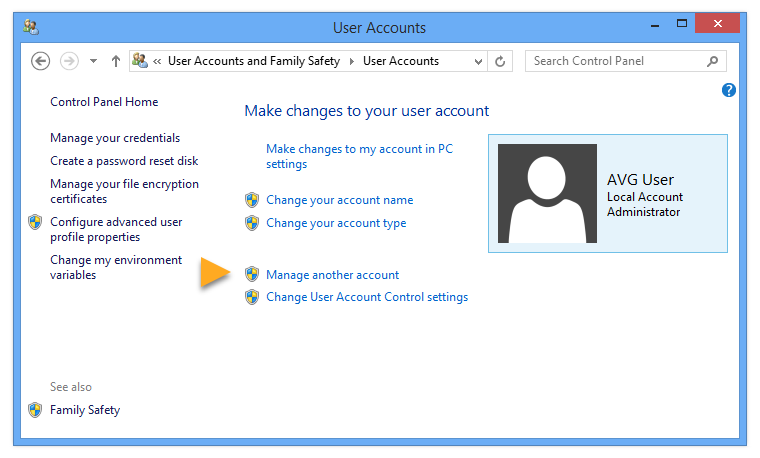Open the recent locations dropdown arrow
The image size is (760, 458).
coord(93,61)
